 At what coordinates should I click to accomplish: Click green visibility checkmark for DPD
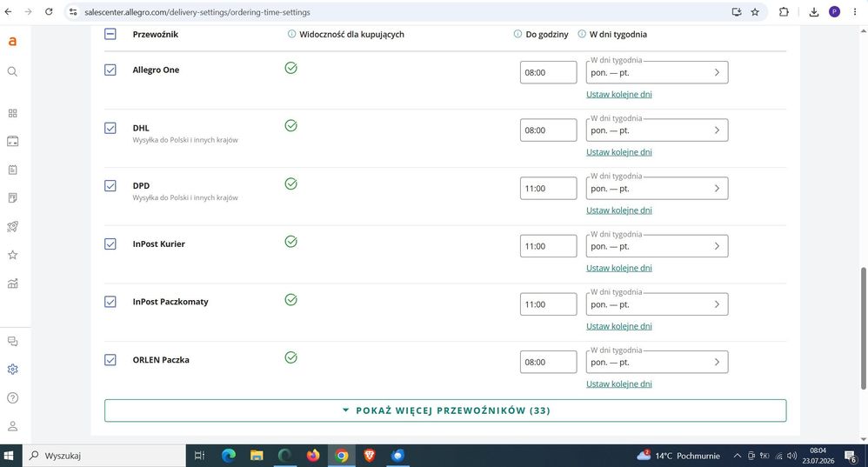(x=290, y=183)
